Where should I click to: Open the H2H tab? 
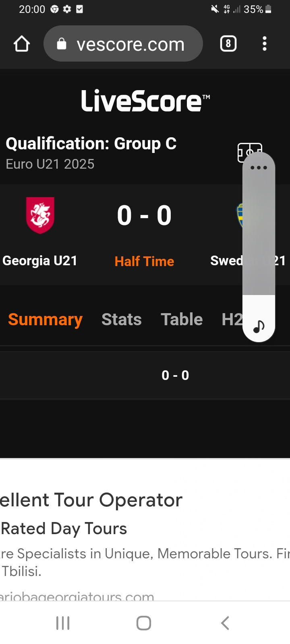click(231, 320)
